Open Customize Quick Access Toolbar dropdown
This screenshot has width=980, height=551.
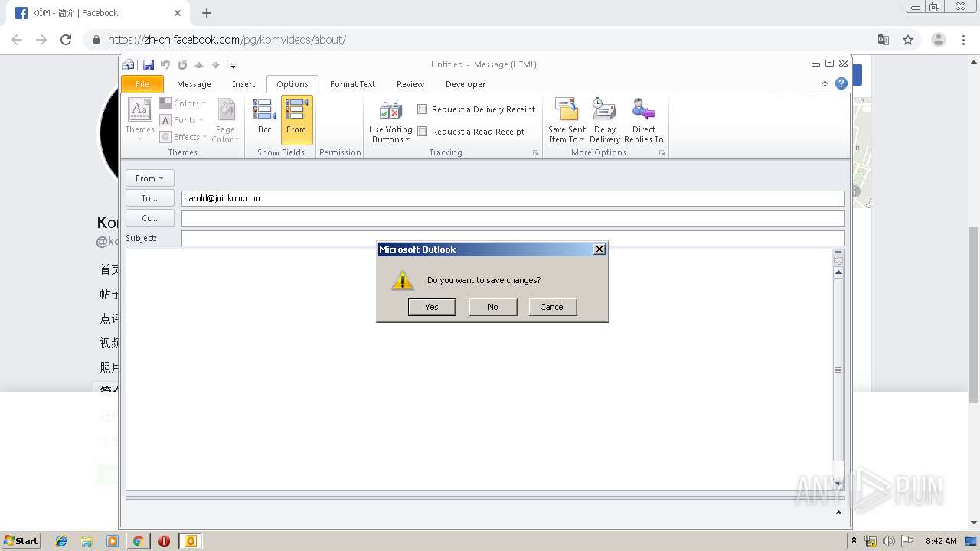coord(233,66)
